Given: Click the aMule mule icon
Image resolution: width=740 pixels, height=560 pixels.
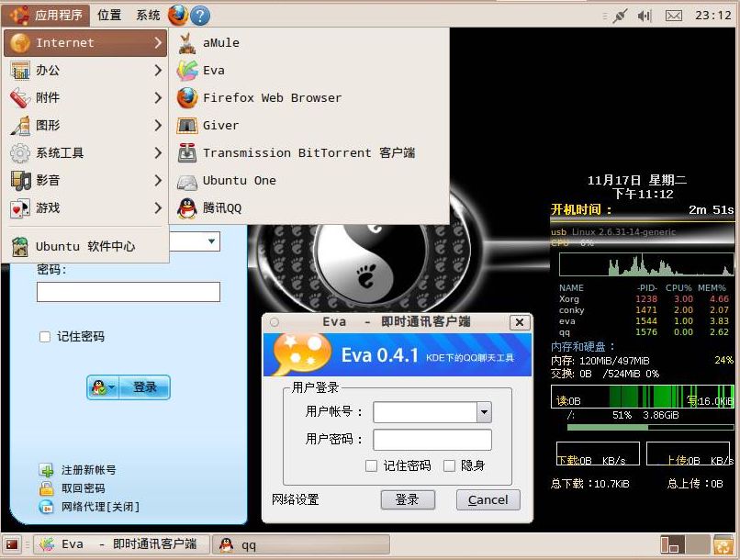Looking at the screenshot, I should click(x=187, y=43).
